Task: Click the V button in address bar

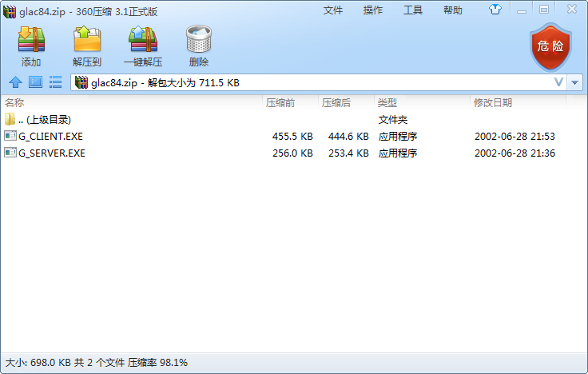Action: [x=558, y=82]
